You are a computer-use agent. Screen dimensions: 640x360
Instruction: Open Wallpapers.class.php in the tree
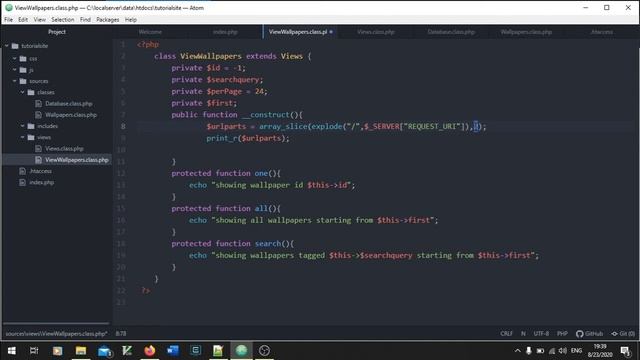click(x=71, y=115)
